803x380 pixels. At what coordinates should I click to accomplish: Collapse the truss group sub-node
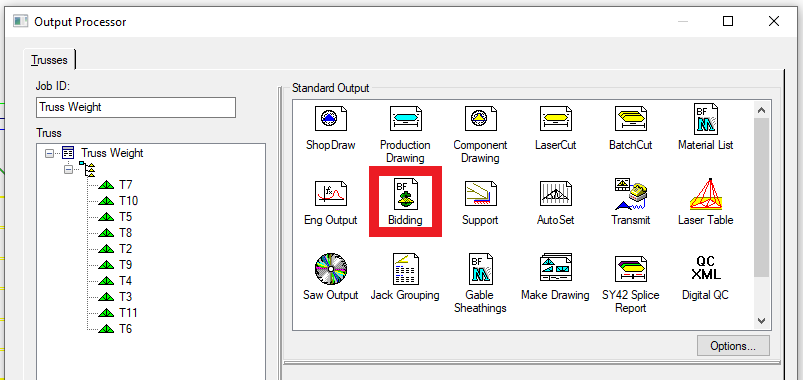[x=69, y=169]
